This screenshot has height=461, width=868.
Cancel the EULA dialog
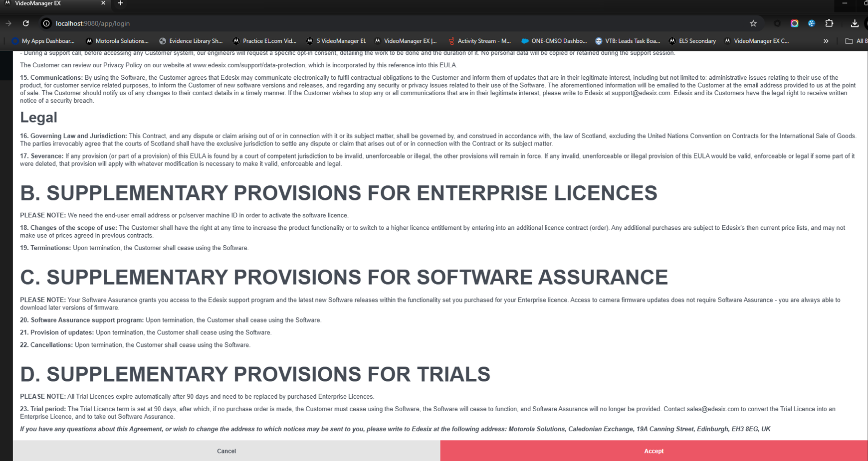click(x=226, y=451)
